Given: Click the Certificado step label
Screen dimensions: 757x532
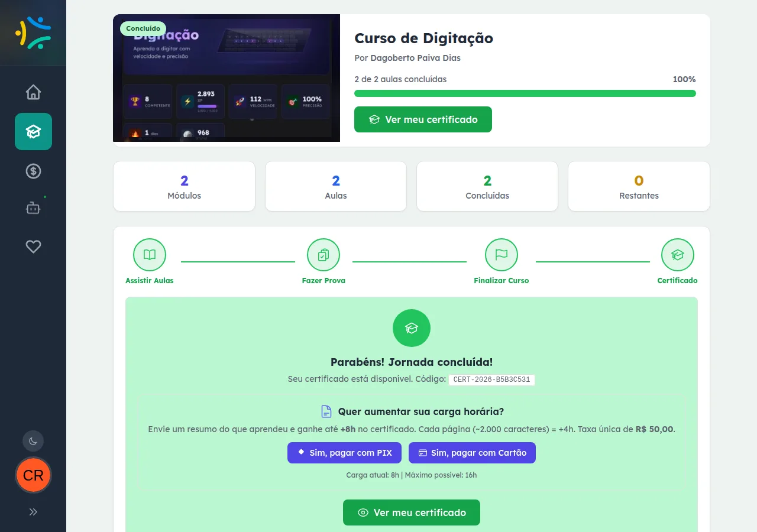Looking at the screenshot, I should point(678,281).
